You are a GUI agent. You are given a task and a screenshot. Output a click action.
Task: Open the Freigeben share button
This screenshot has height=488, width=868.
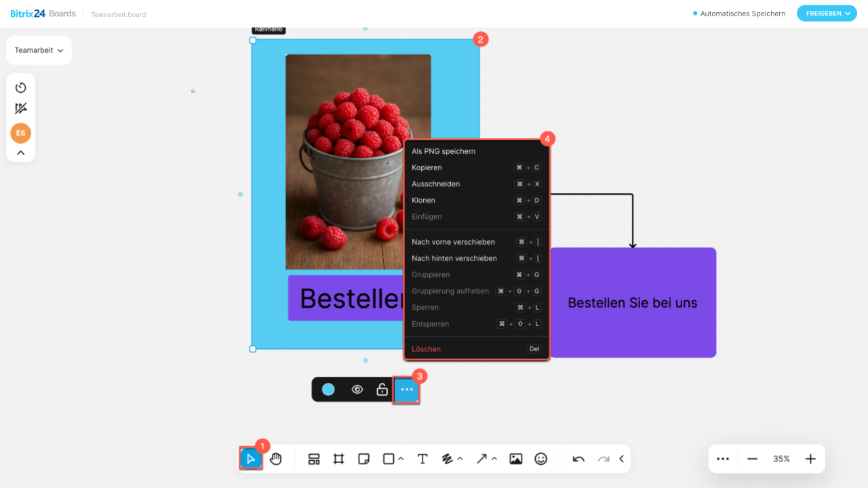click(x=827, y=13)
